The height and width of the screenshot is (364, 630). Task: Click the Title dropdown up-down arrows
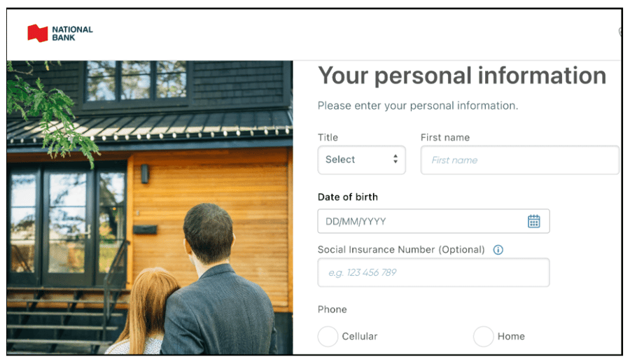point(395,159)
